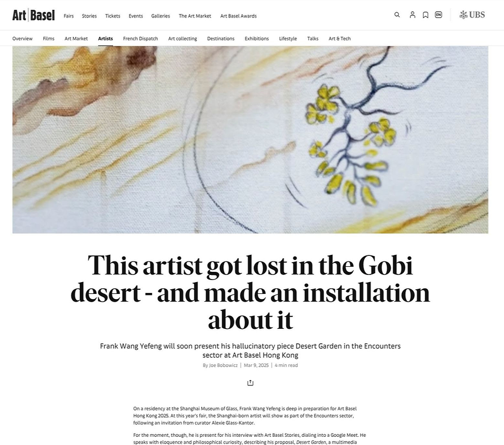
Task: Go to Art Basel Awards
Action: pos(238,16)
